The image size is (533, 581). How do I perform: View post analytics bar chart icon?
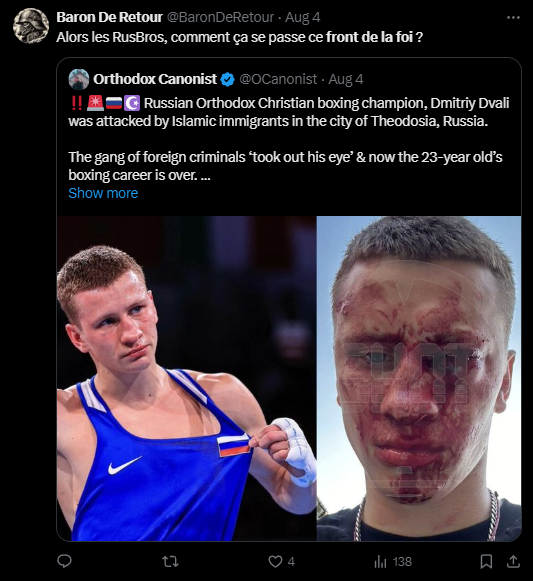380,562
